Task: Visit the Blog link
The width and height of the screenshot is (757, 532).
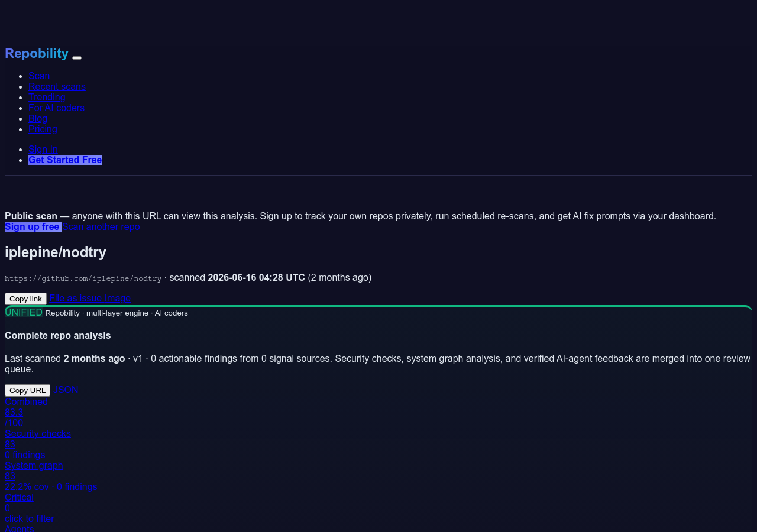Action: tap(38, 118)
